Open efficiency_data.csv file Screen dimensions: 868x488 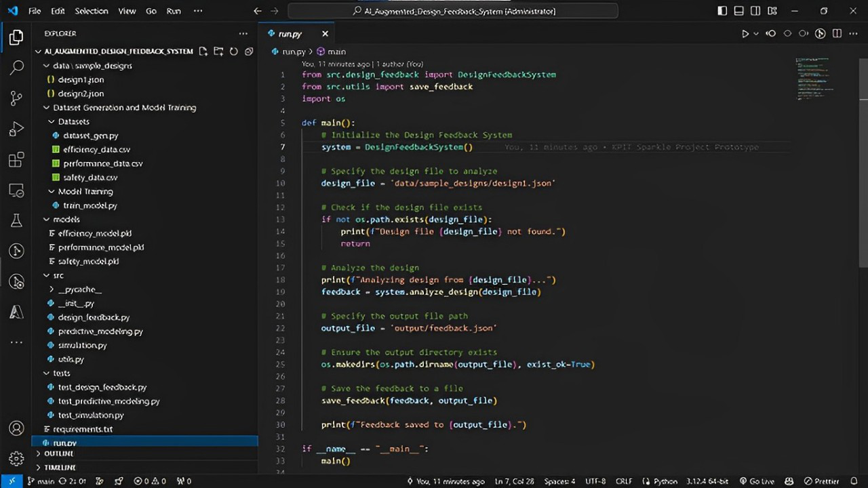[x=96, y=150]
